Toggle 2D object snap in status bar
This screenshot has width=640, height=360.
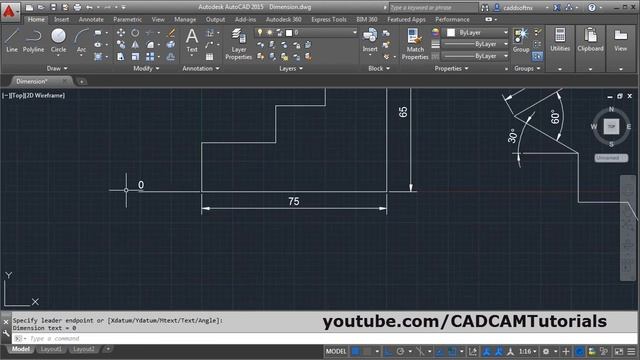(x=452, y=351)
